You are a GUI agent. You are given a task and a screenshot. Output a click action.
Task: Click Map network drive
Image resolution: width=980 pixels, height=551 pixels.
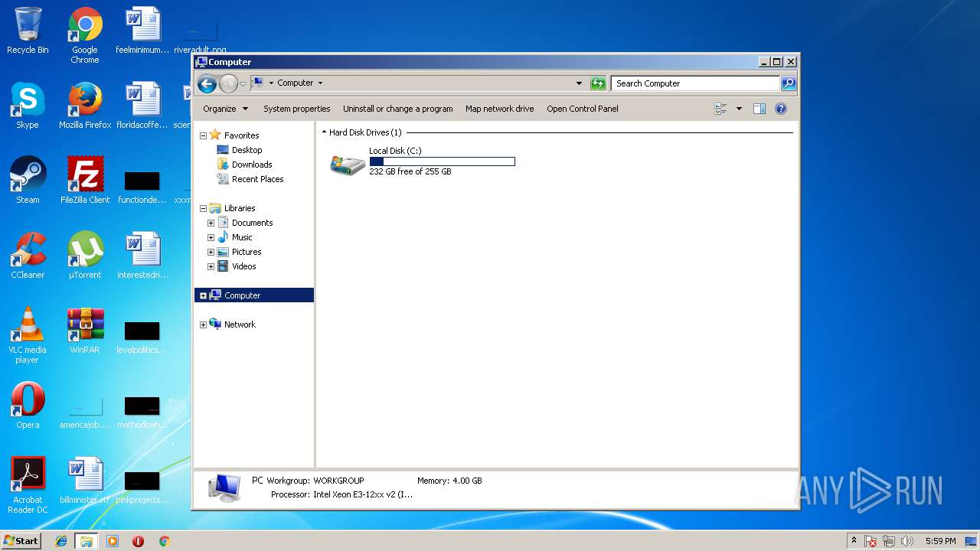(500, 109)
